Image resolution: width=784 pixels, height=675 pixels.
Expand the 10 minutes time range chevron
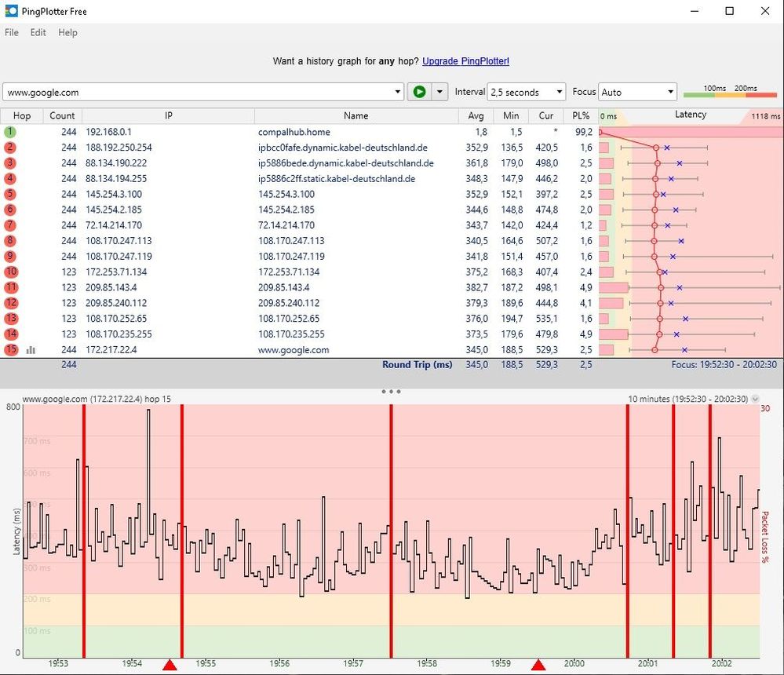[755, 399]
